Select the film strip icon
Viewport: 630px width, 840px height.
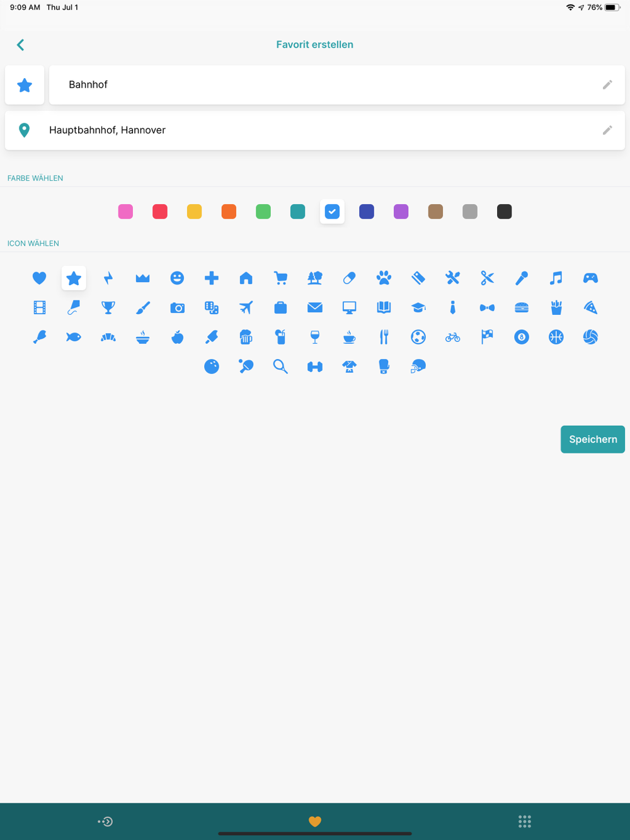[39, 307]
